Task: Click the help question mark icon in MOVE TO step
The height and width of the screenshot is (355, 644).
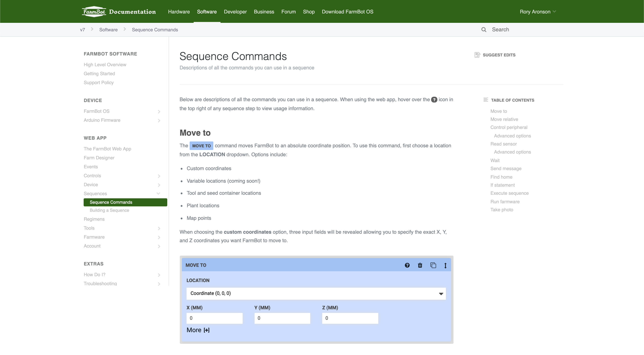Action: [407, 265]
